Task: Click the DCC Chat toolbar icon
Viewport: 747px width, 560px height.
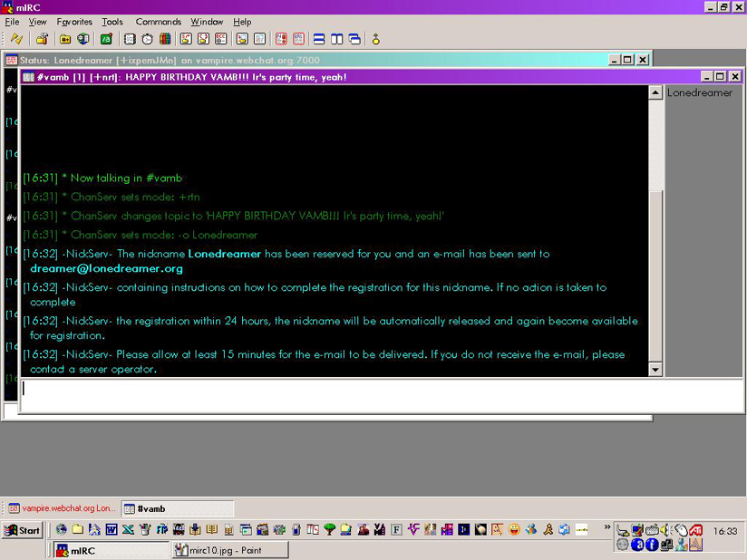Action: click(203, 39)
